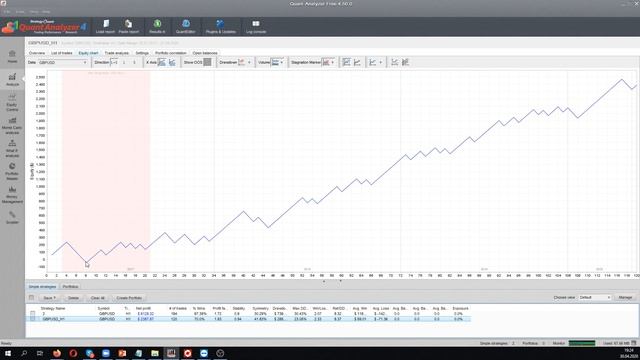Click the Quant Analyzer 4 logo
Screen dimensions: 640x360
tap(44, 27)
